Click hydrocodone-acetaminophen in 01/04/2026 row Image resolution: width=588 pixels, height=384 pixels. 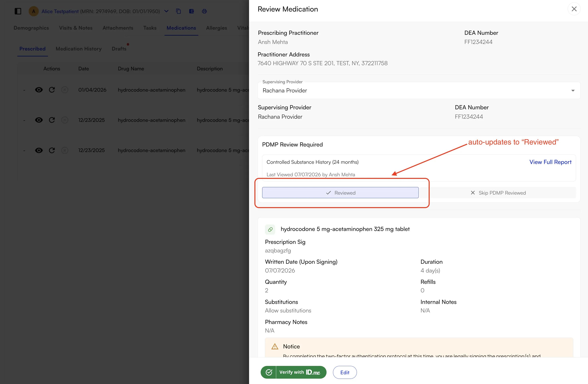151,90
